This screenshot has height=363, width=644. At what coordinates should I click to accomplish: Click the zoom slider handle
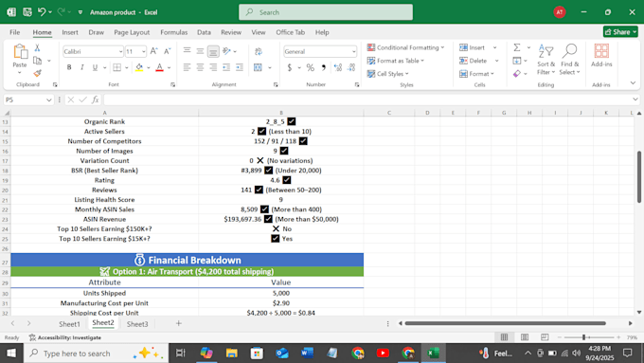click(583, 337)
